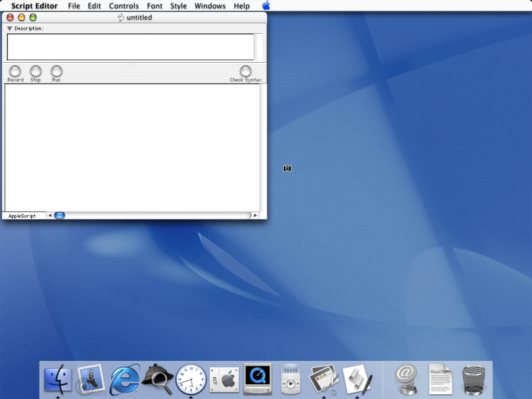This screenshot has width=532, height=399.
Task: Open the Style menu
Action: pos(179,6)
